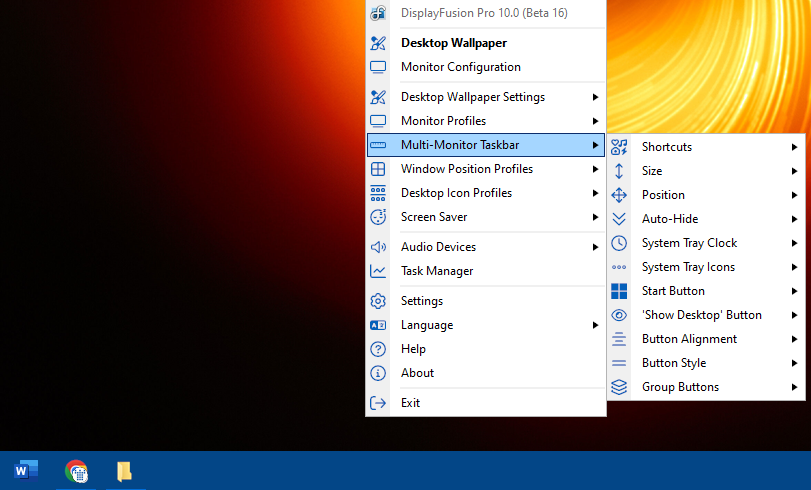Click the Shortcuts submenu icon

click(x=619, y=147)
